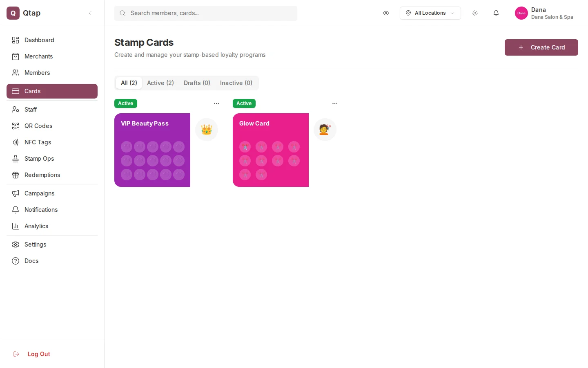
Task: Click the Dana profile avatar
Action: click(x=521, y=13)
